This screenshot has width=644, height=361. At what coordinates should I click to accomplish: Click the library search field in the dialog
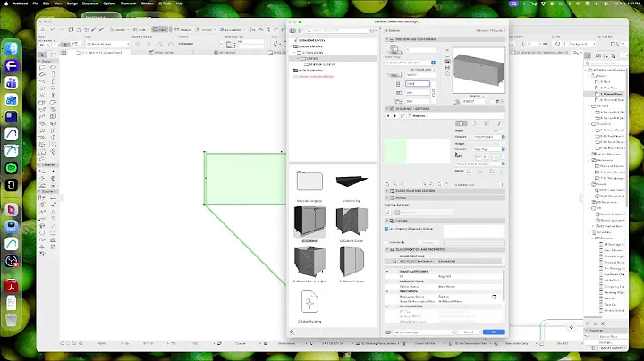pyautogui.click(x=337, y=30)
